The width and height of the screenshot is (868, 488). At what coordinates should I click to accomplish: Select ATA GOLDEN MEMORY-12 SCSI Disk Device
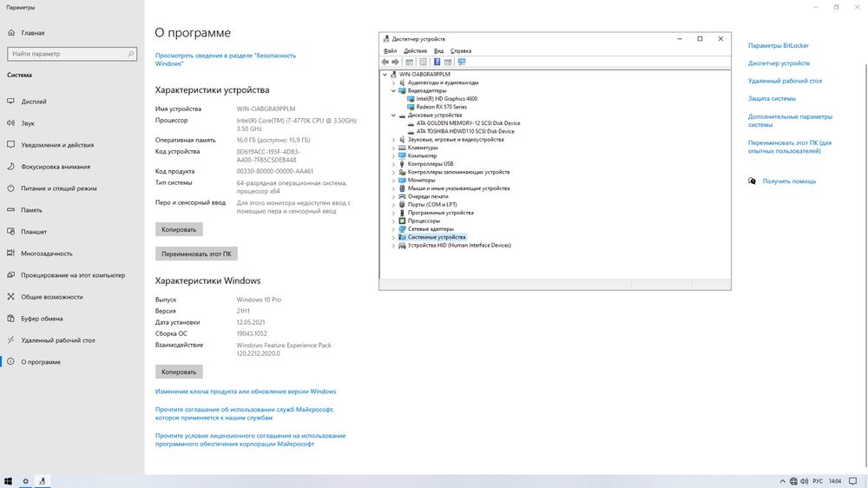(468, 123)
